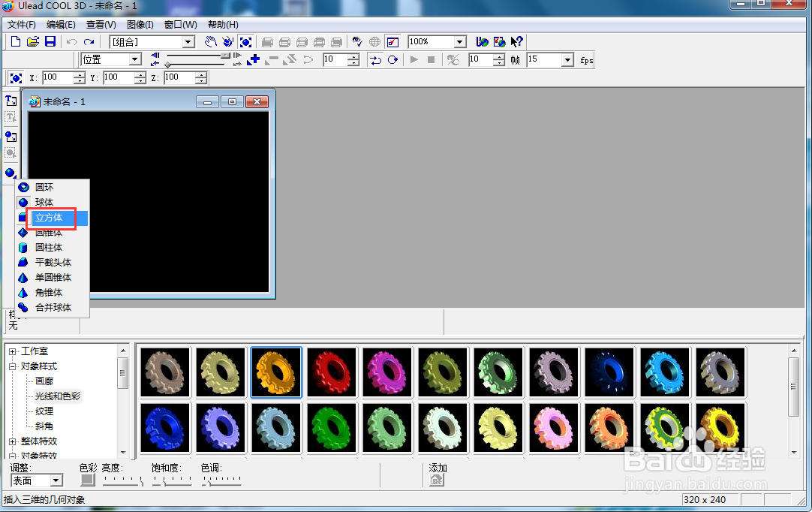Select the Resize object tool in main toolbar

tap(245, 42)
